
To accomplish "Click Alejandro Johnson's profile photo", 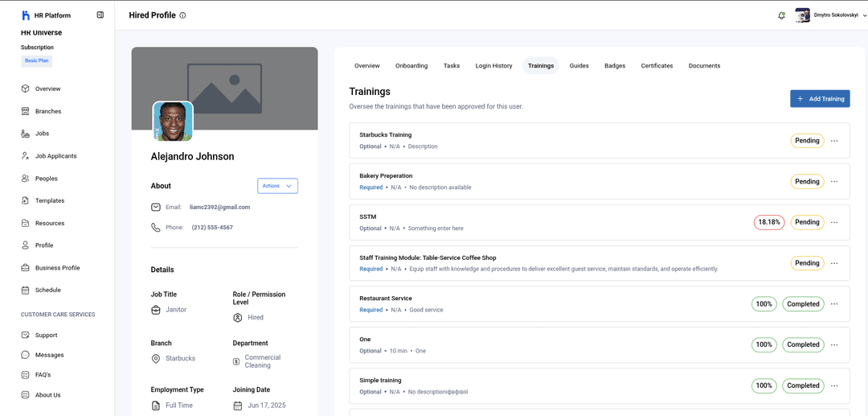I will click(x=173, y=122).
